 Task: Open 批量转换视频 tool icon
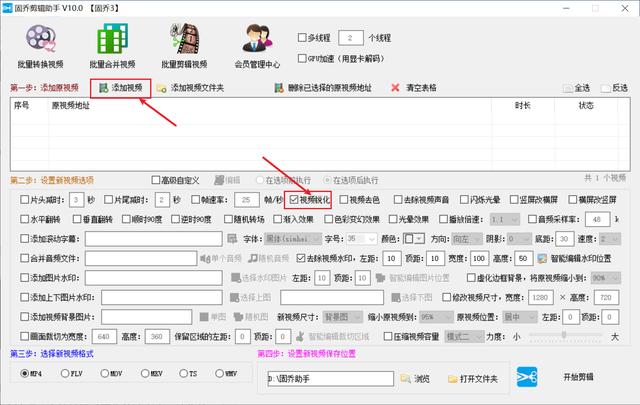tap(40, 39)
